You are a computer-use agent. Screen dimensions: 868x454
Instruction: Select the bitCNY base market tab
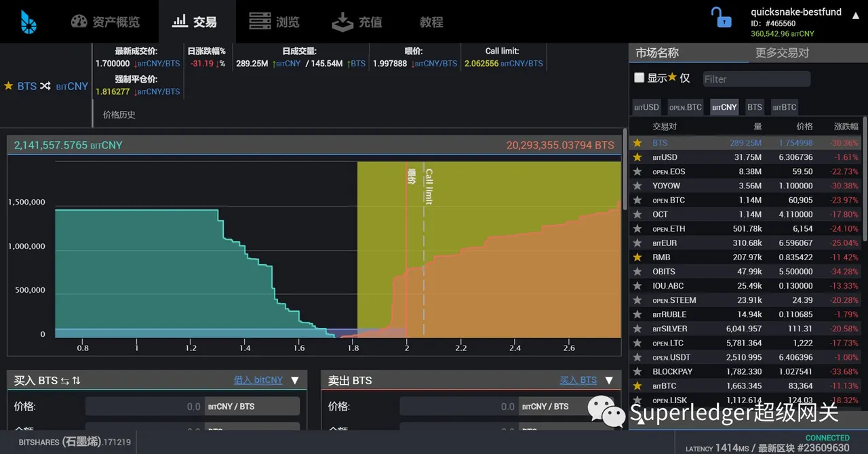724,107
